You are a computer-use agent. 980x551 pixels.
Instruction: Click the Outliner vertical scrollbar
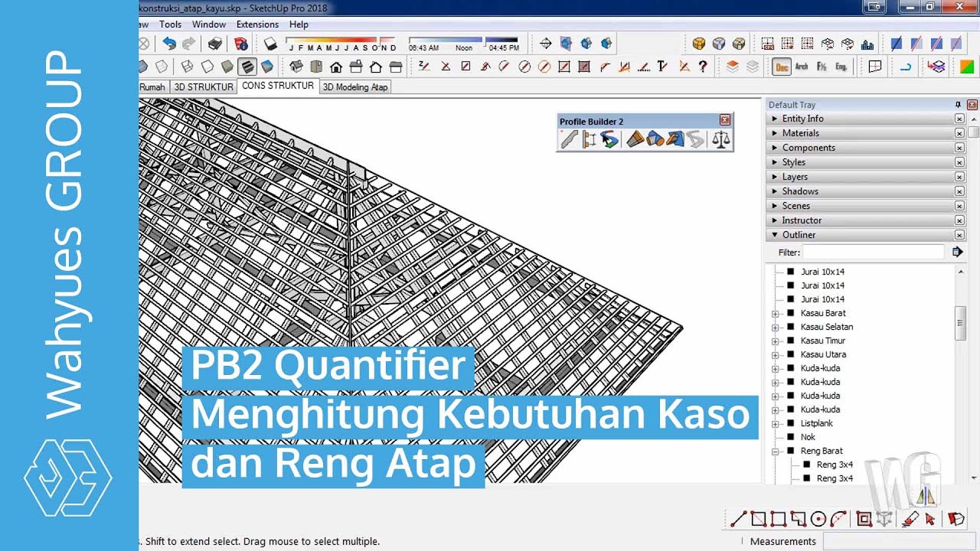pos(961,322)
